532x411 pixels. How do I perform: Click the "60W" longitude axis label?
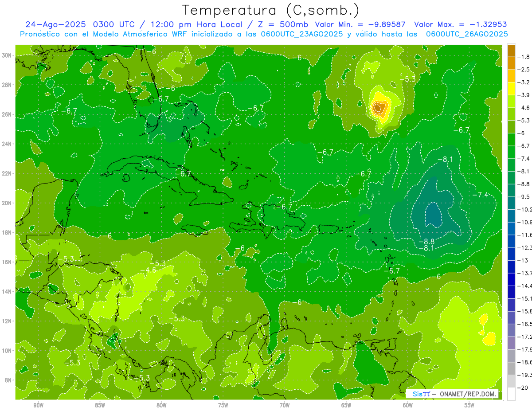click(408, 405)
